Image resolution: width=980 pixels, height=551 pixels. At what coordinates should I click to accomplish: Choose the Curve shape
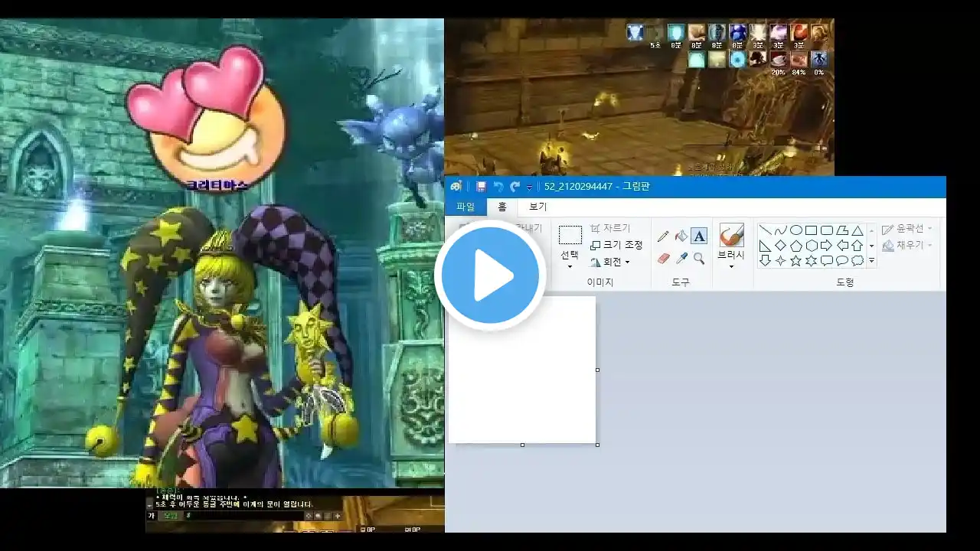click(780, 230)
